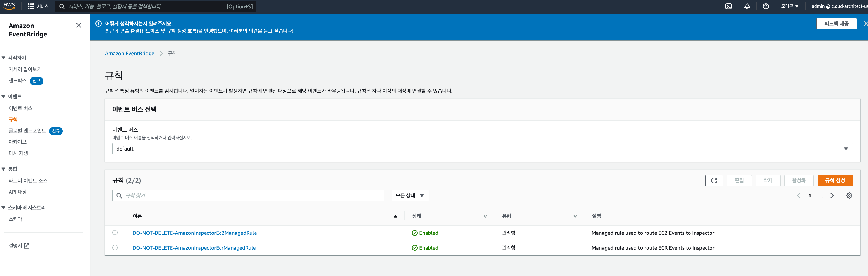Open the 서비스 grid menu
The width and height of the screenshot is (868, 276).
[38, 6]
